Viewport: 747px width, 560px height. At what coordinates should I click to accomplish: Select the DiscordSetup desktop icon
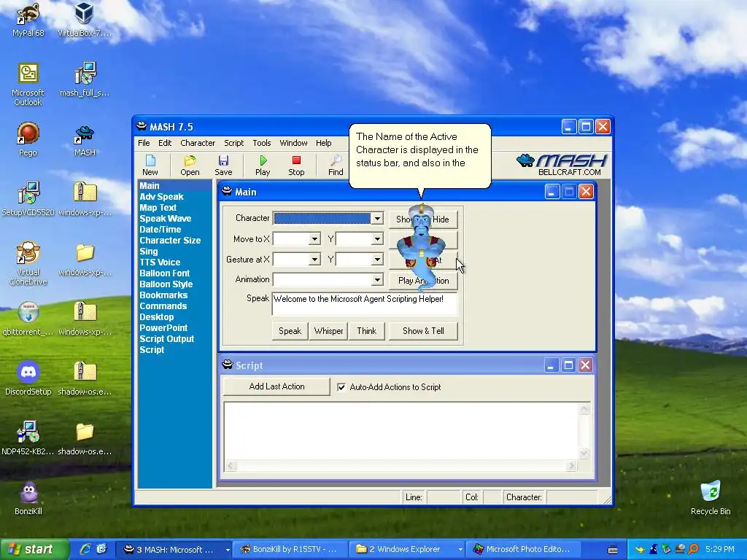click(x=28, y=378)
